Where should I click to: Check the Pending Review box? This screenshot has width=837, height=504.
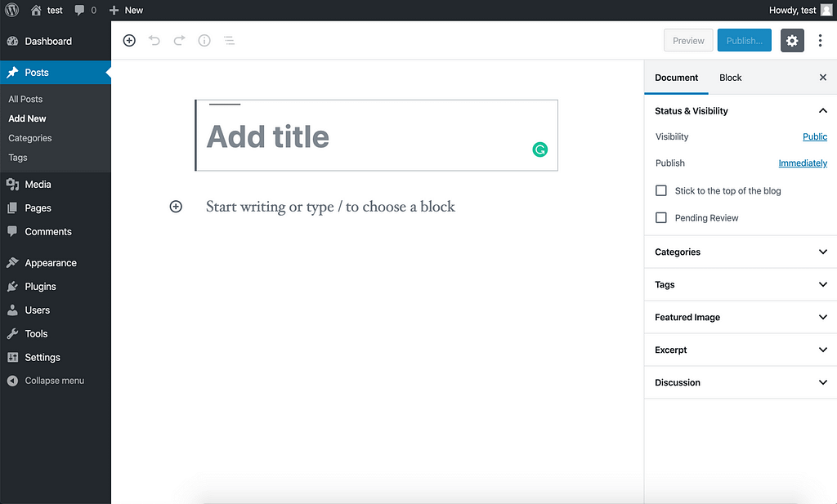click(x=661, y=217)
